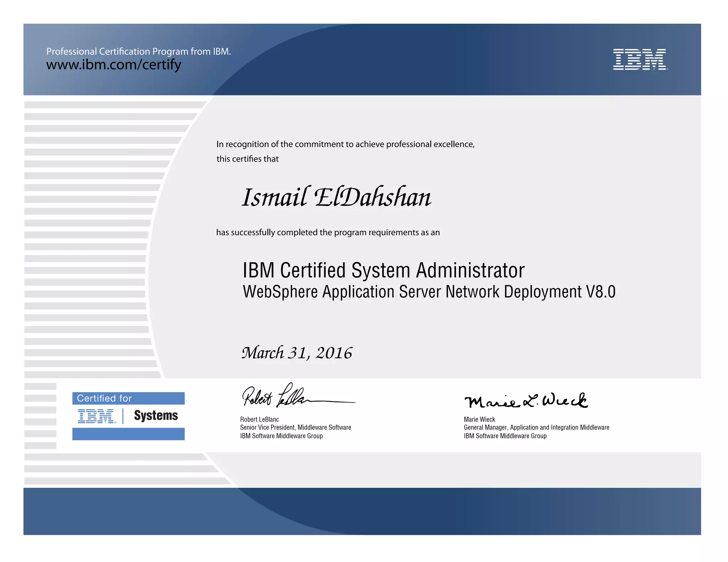Click 'has successfully completed the program requirements' text
Image resolution: width=728 pixels, height=562 pixels.
328,232
